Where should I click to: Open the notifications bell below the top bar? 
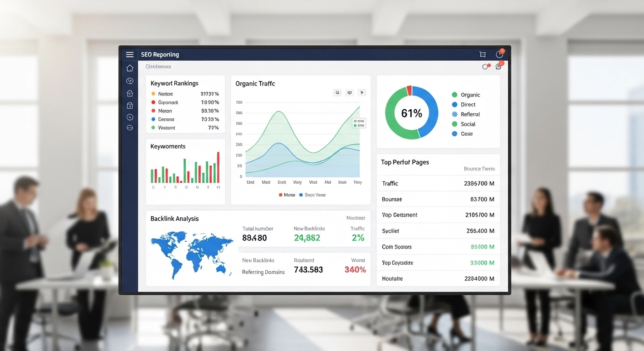[x=498, y=66]
